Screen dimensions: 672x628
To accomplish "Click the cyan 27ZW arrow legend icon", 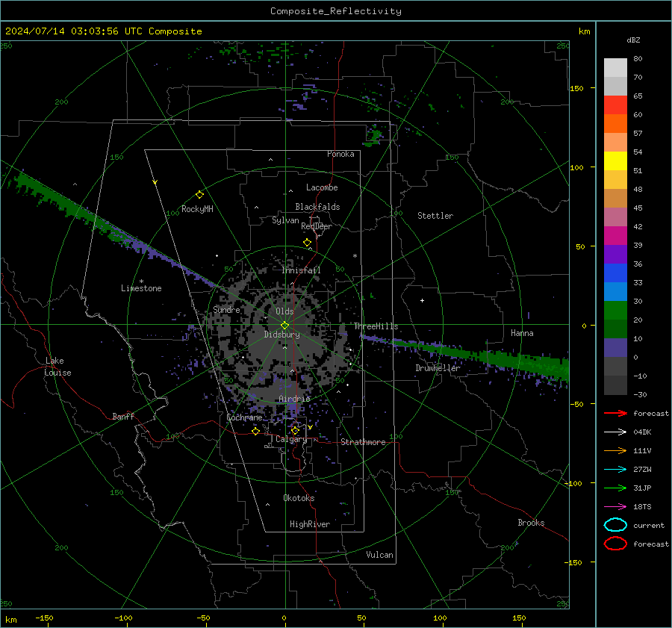I will pyautogui.click(x=615, y=470).
